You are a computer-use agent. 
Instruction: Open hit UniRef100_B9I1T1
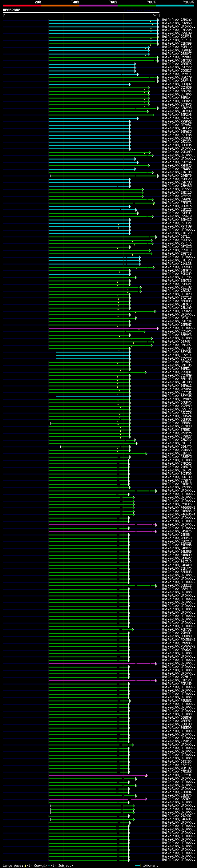[x=177, y=40]
